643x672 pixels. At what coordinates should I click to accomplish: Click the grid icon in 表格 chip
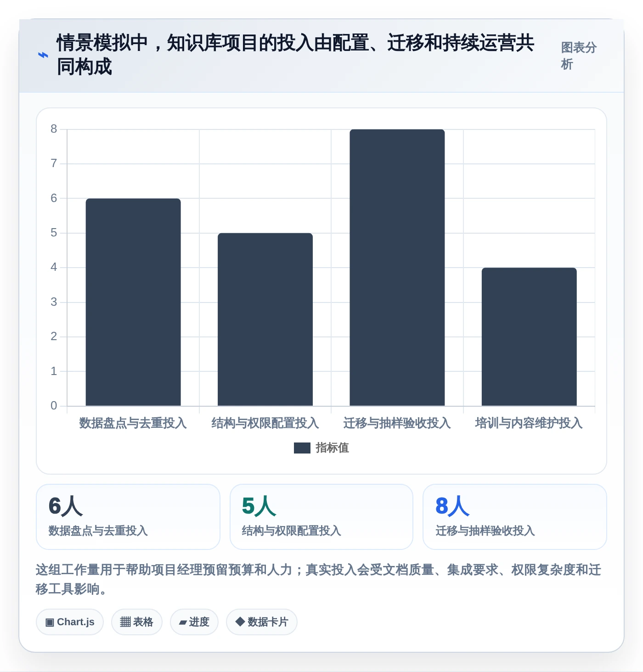tap(125, 622)
